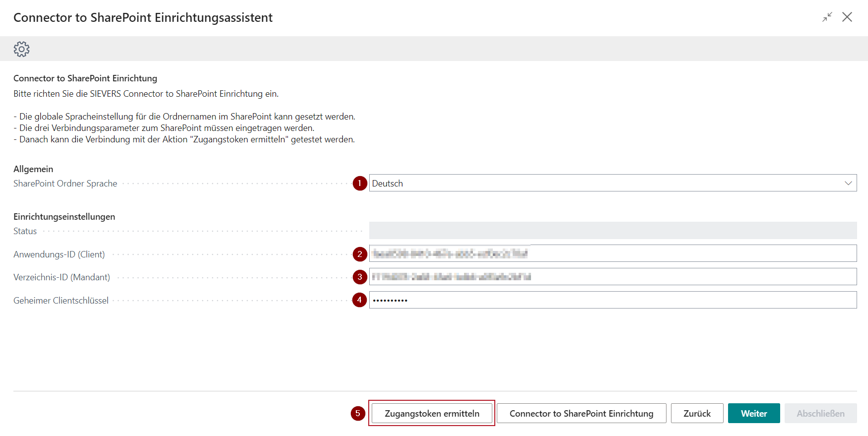Close the Einrichtungsassistent dialog
868x436 pixels.
[x=847, y=17]
